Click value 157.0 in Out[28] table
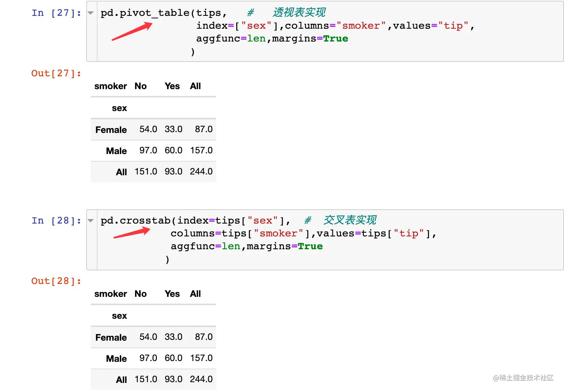 (x=201, y=358)
